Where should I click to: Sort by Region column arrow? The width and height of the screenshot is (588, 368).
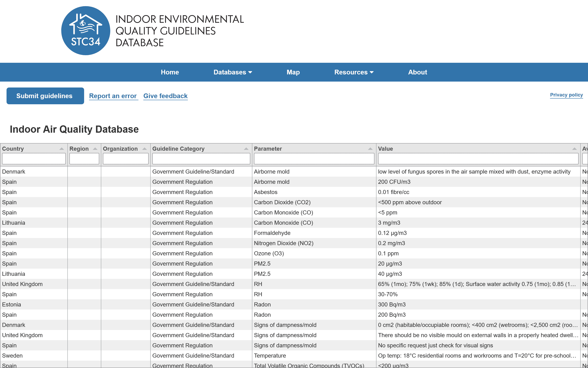click(95, 149)
